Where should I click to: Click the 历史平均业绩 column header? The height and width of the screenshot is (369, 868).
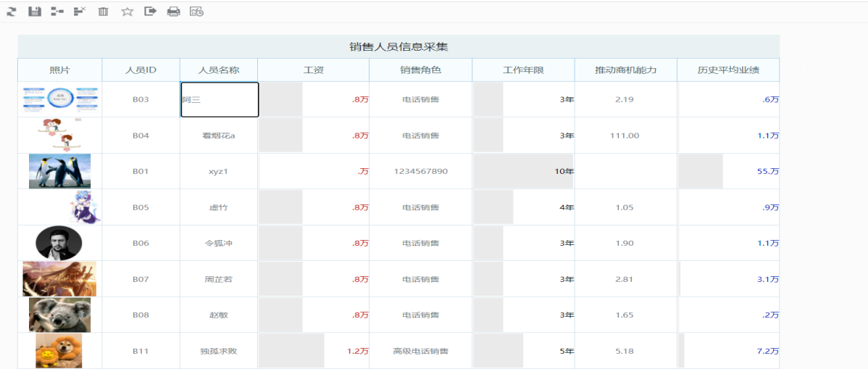728,70
